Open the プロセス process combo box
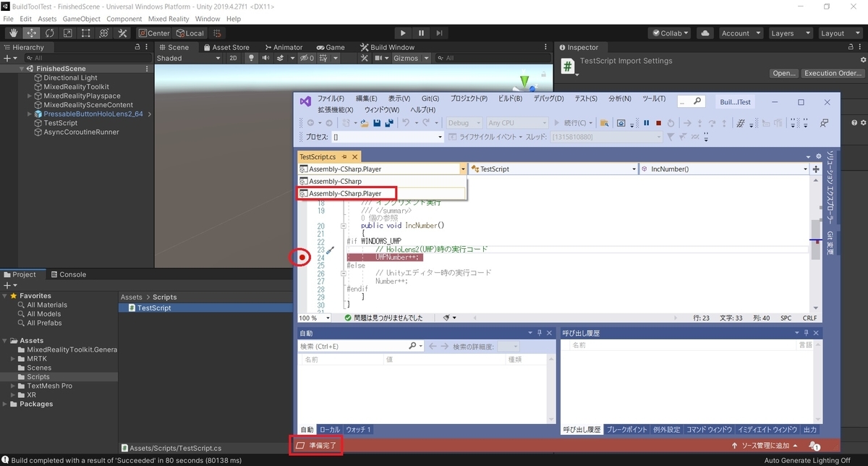 click(x=388, y=137)
